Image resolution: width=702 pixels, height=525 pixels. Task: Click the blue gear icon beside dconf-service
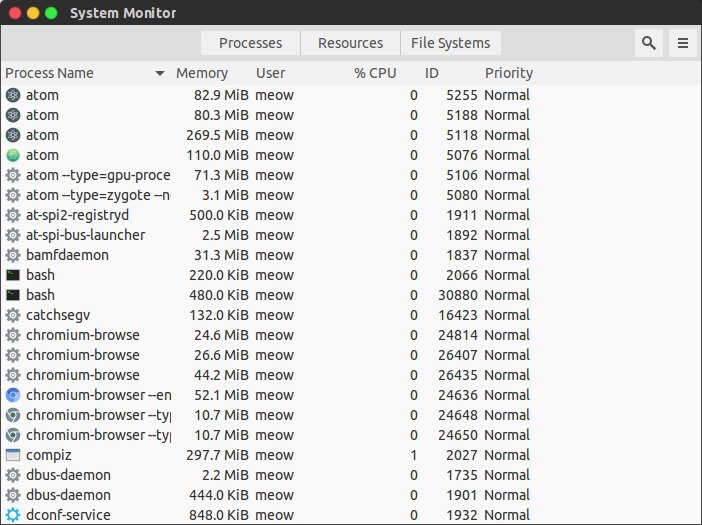13,515
